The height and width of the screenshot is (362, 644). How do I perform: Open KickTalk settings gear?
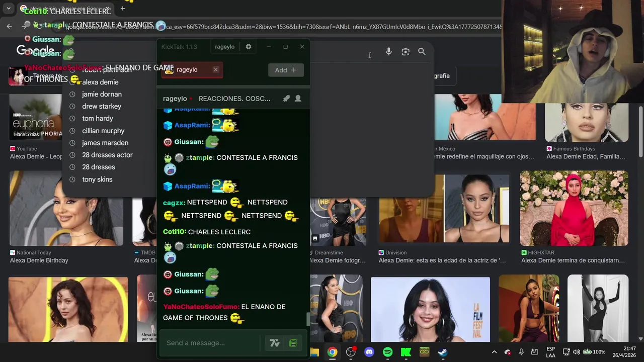249,47
